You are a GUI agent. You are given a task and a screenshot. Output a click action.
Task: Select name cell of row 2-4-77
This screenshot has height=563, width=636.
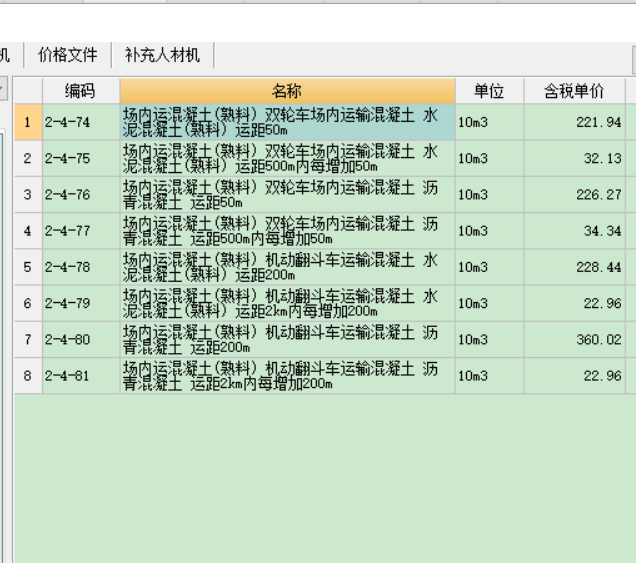(288, 231)
